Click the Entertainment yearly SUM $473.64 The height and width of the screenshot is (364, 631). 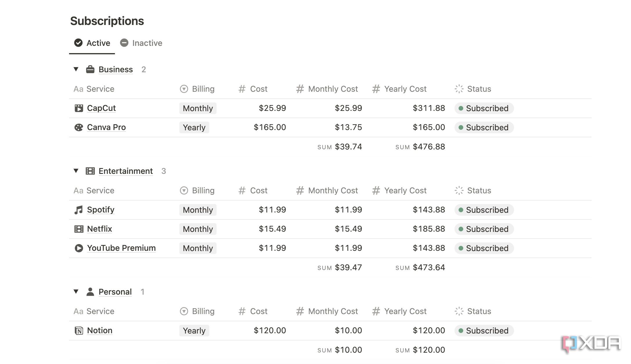(x=420, y=267)
